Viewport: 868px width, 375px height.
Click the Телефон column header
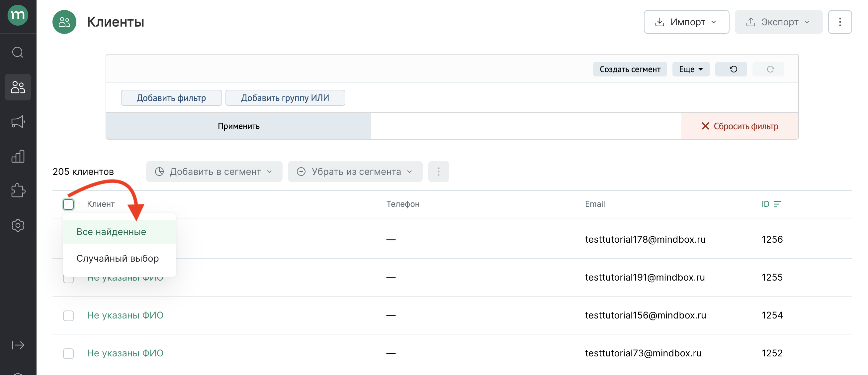tap(403, 204)
